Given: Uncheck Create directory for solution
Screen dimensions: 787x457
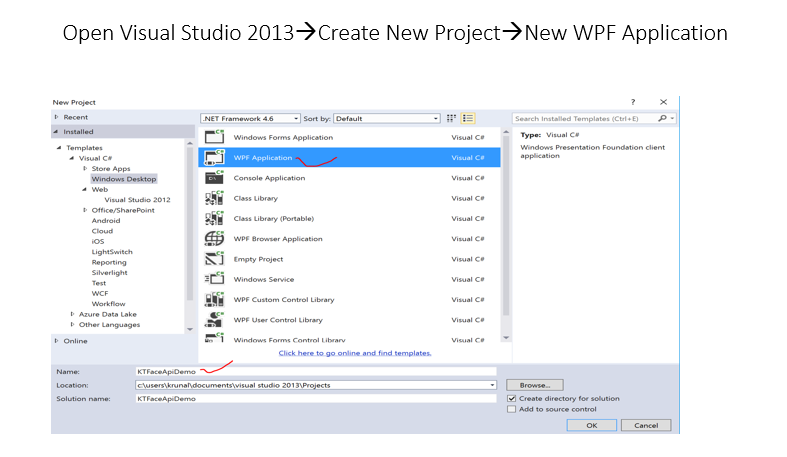Looking at the screenshot, I should click(512, 398).
